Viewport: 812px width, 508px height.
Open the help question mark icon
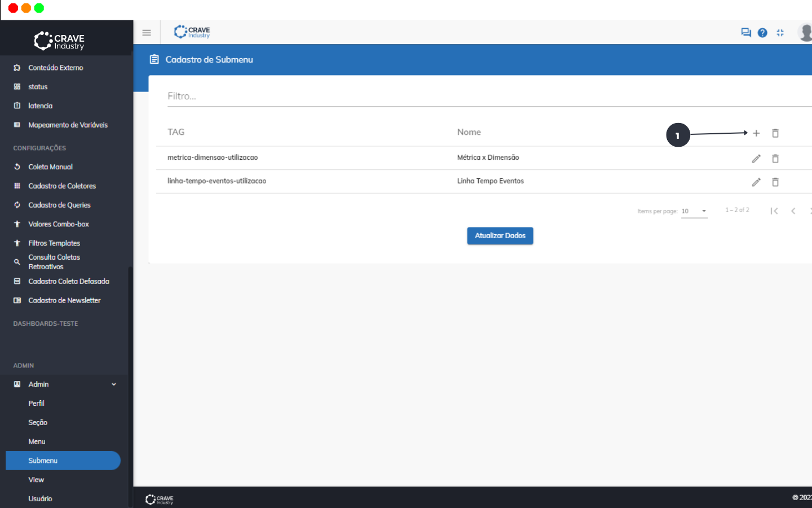click(x=762, y=33)
